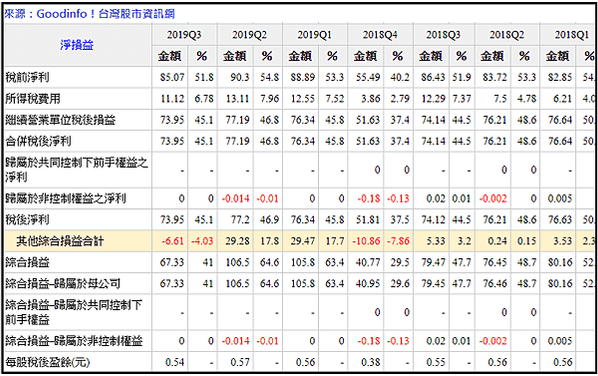The image size is (598, 376).
Task: Select the 2018Q4 column header
Action: tap(380, 35)
